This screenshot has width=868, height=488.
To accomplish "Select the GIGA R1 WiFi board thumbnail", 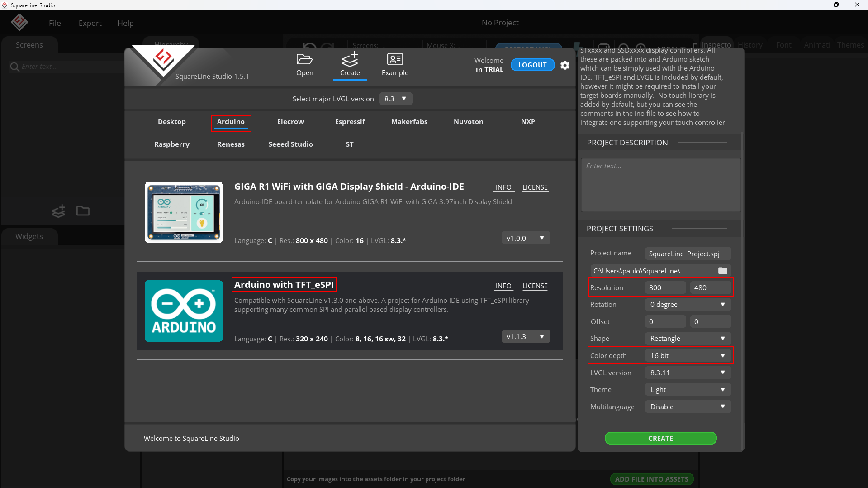I will [x=184, y=212].
